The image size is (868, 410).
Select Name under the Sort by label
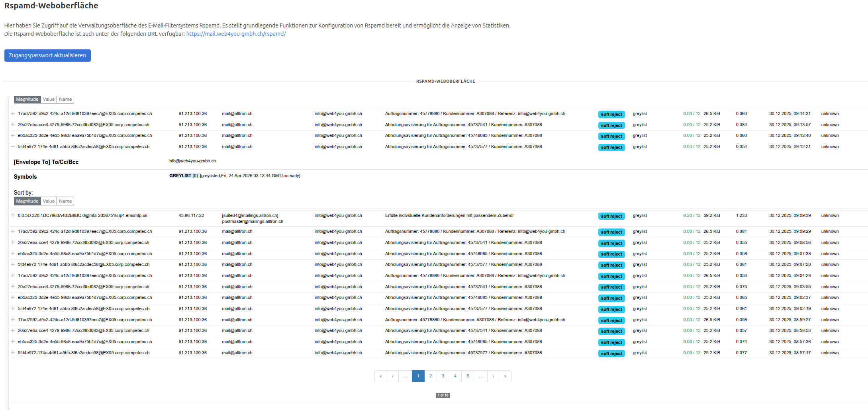(65, 201)
